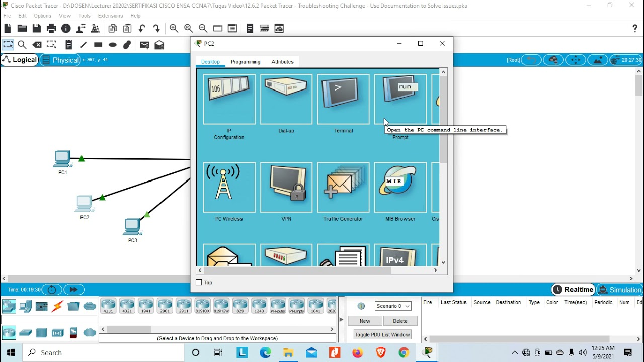Open the Command Prompt run icon
The width and height of the screenshot is (644, 362).
click(400, 99)
